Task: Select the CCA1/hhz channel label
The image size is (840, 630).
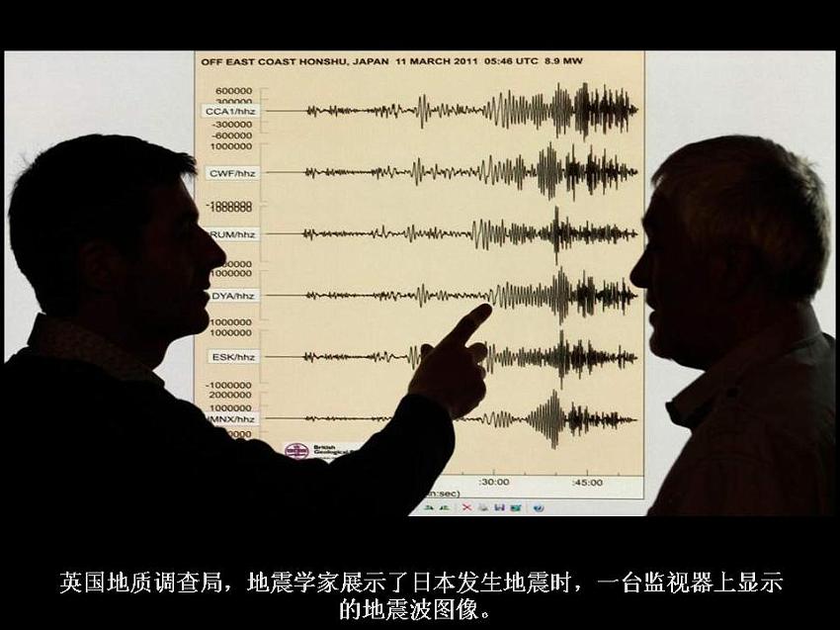Action: coord(231,112)
